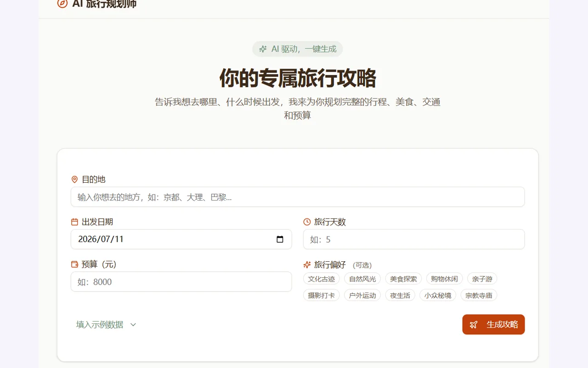Image resolution: width=588 pixels, height=368 pixels.
Task: Click the wallet icon beside 预算 label
Action: (x=74, y=264)
